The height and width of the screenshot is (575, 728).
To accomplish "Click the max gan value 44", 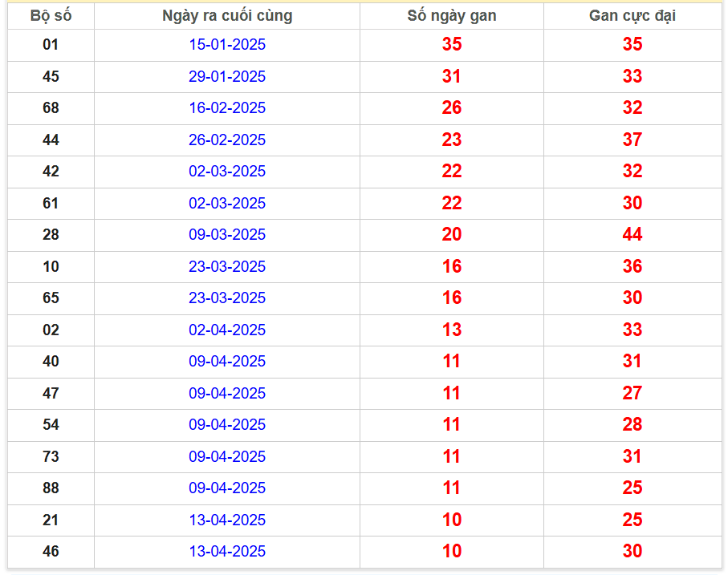I will pyautogui.click(x=632, y=235).
